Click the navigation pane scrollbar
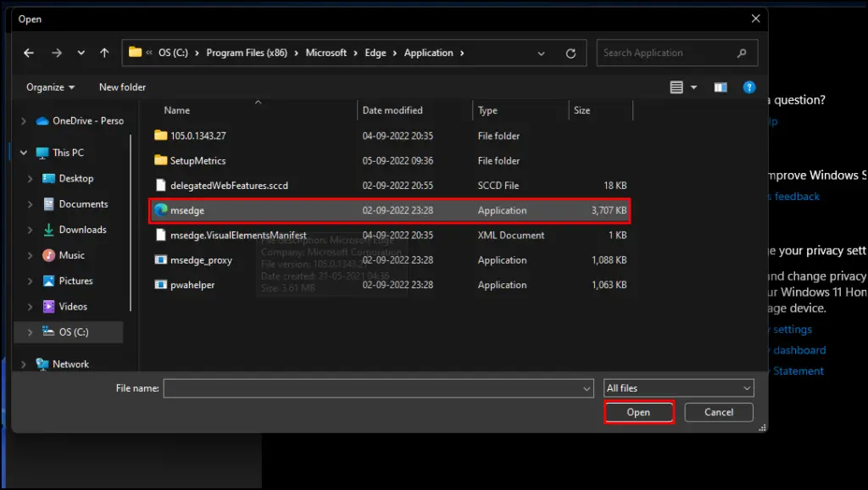This screenshot has width=868, height=490. click(x=131, y=223)
